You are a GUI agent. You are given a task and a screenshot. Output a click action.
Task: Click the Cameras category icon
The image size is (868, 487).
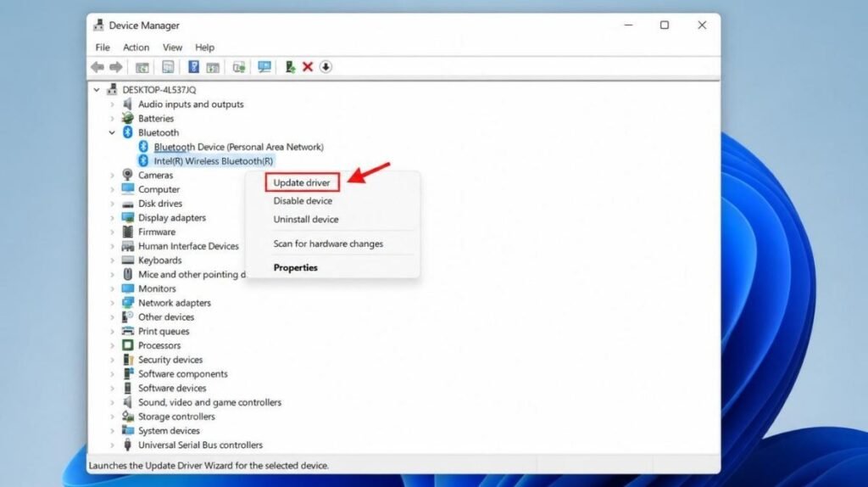128,175
